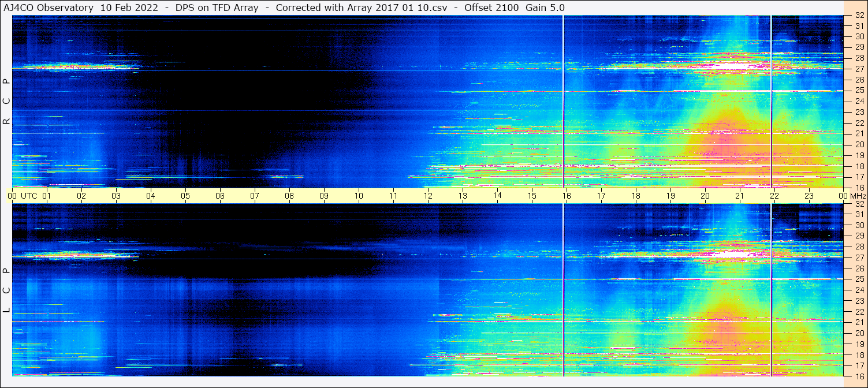Click the white vertical marker near 22 UTC in RCP panel
The height and width of the screenshot is (388, 868).
[771, 102]
